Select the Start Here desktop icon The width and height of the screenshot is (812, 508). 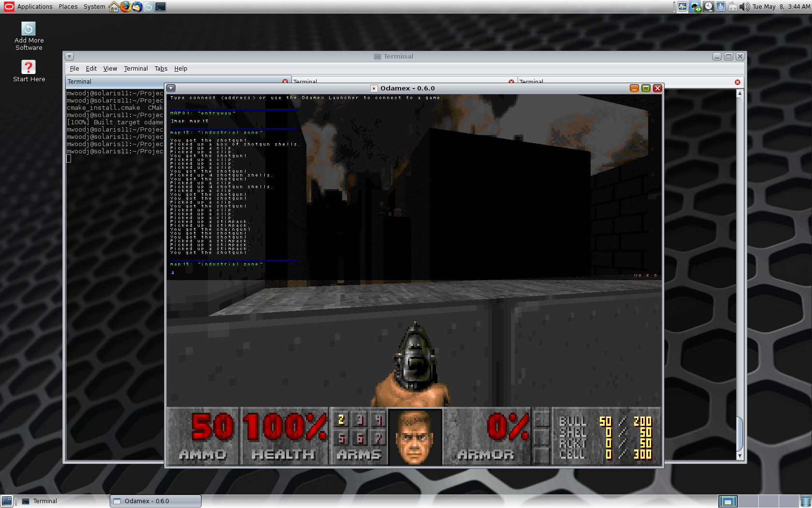(x=29, y=71)
